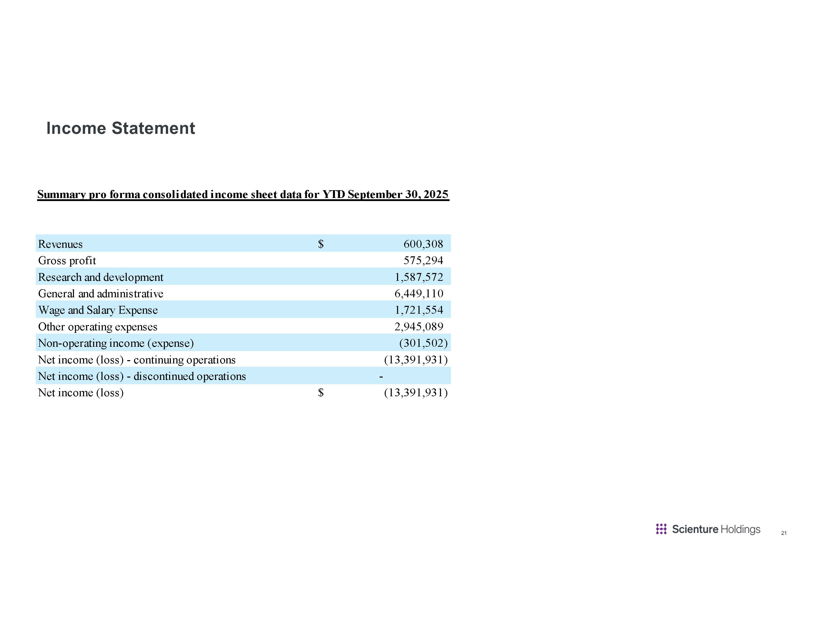The image size is (833, 644).
Task: Click the dollar sign beside final Net income
Action: click(321, 392)
